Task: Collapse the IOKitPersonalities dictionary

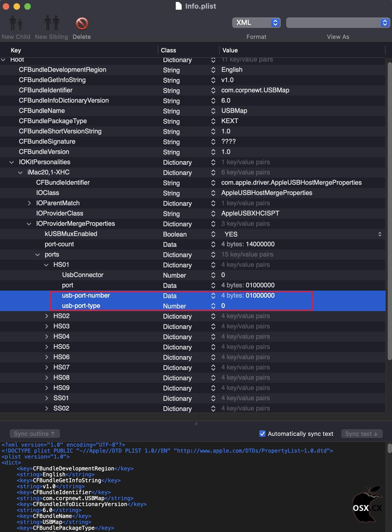Action: (x=12, y=162)
